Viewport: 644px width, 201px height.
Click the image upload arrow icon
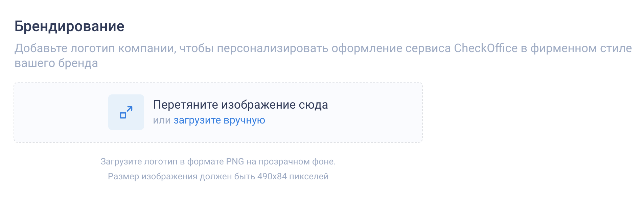126,112
